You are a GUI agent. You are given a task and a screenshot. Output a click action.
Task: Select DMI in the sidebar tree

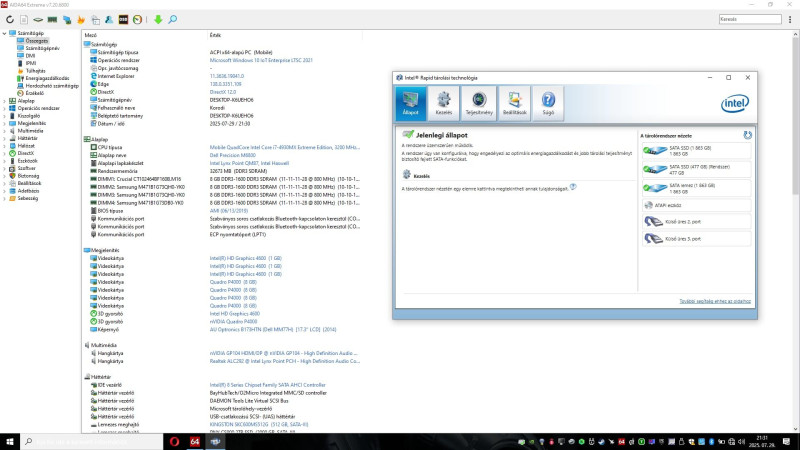30,56
